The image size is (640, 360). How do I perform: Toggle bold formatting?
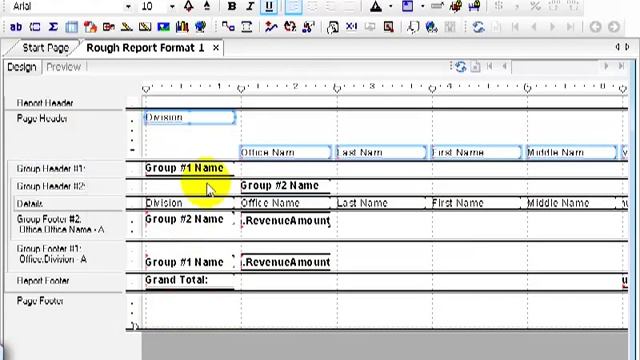(x=232, y=6)
